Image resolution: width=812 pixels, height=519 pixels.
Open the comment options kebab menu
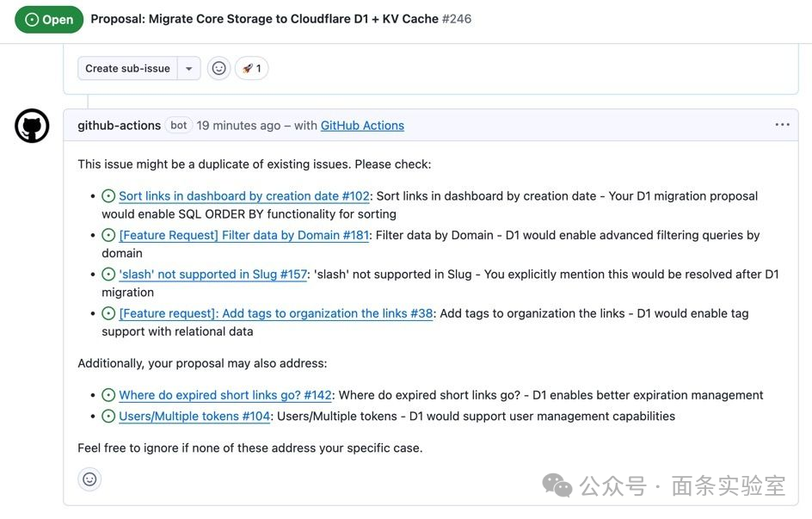click(782, 124)
